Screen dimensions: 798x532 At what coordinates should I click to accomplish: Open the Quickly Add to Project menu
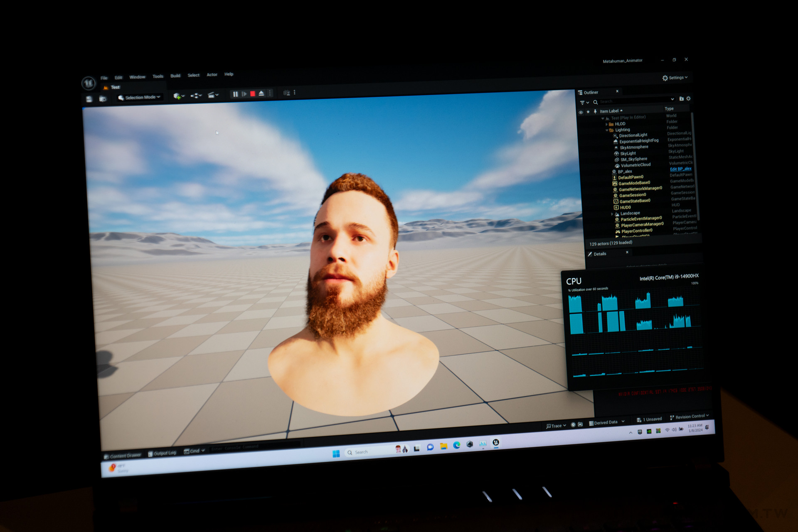pyautogui.click(x=179, y=96)
